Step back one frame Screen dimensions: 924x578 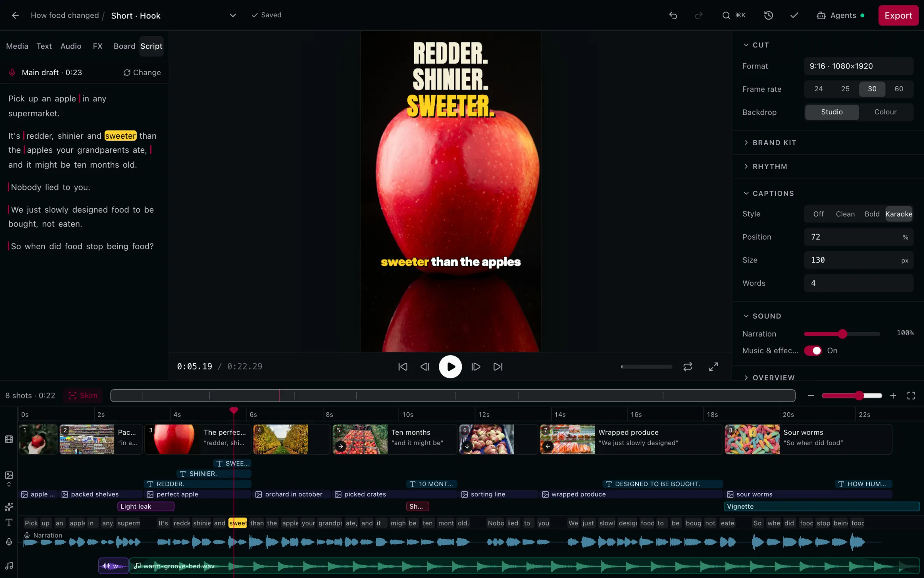425,367
